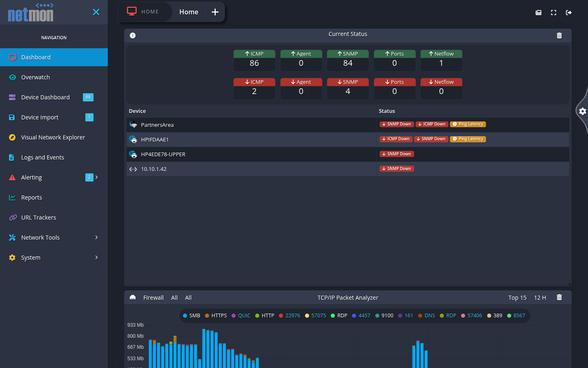The width and height of the screenshot is (588, 368).
Task: Click the Alerting count badge showing 2
Action: pyautogui.click(x=89, y=177)
